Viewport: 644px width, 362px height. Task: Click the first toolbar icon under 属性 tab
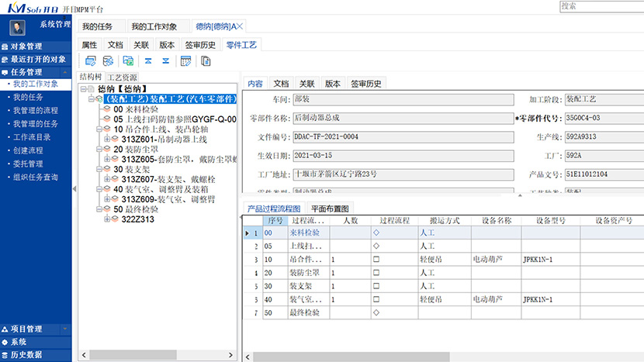click(90, 60)
